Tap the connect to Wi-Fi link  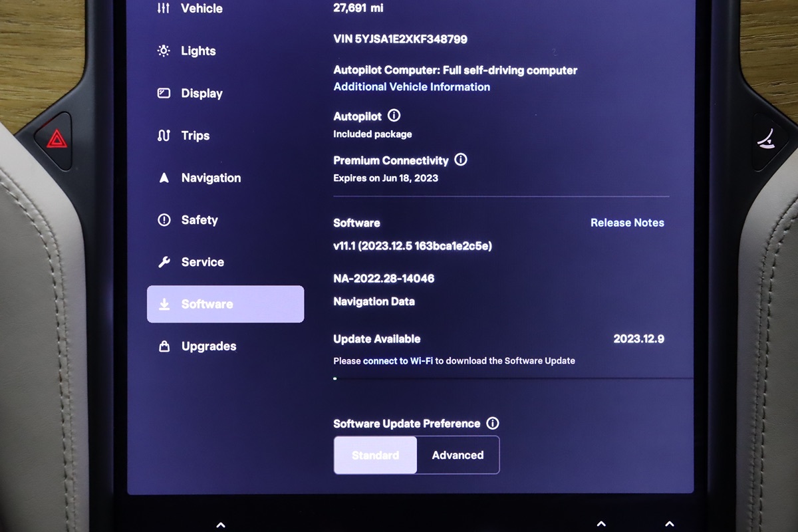tap(398, 360)
